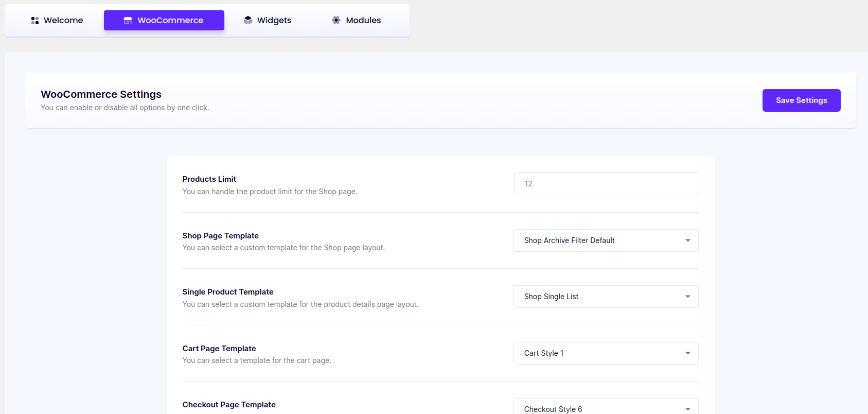Click the Welcome tab grid icon
Viewport: 868px width, 414px height.
click(x=35, y=21)
